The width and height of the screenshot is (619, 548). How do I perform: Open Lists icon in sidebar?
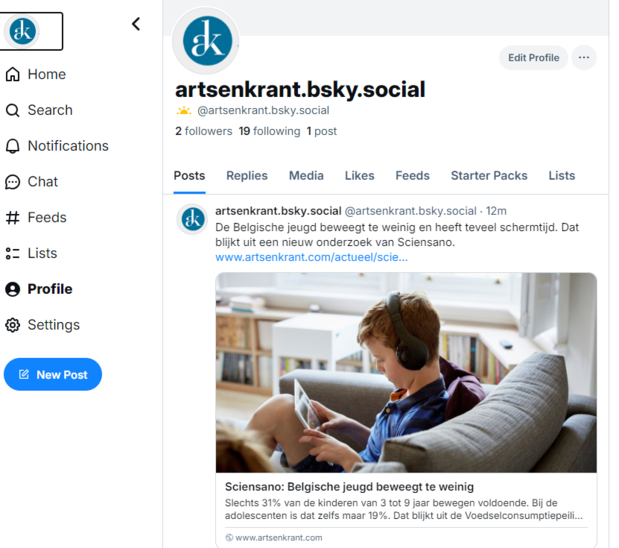[13, 254]
